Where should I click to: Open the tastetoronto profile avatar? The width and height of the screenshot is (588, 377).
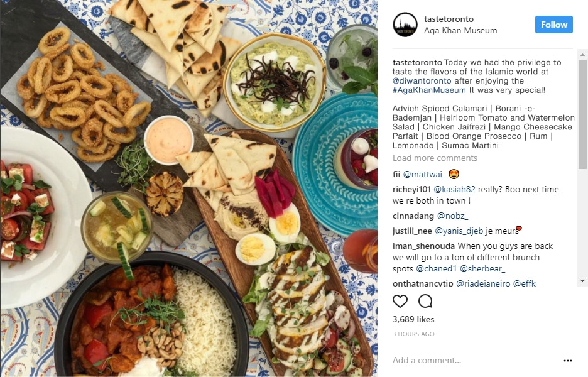pyautogui.click(x=405, y=25)
